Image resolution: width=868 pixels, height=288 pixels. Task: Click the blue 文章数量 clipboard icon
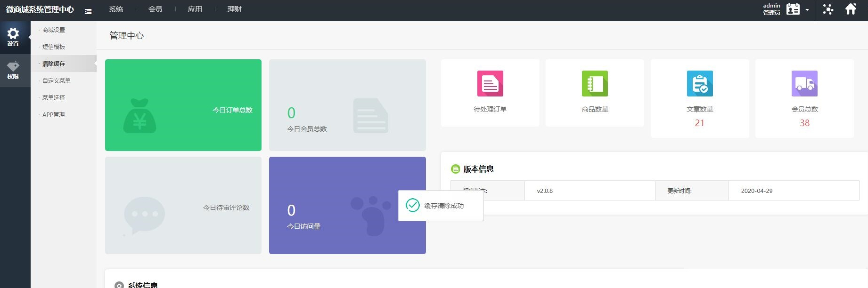pyautogui.click(x=700, y=83)
